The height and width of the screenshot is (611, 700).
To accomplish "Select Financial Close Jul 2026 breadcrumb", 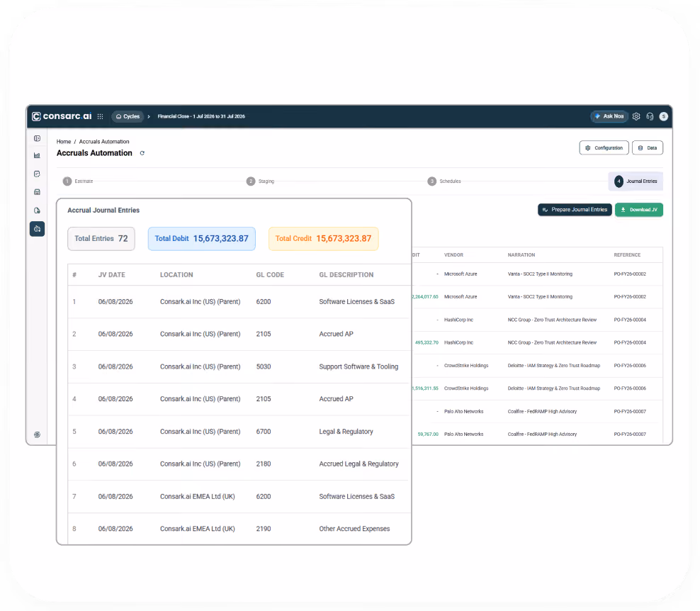I will pos(201,116).
